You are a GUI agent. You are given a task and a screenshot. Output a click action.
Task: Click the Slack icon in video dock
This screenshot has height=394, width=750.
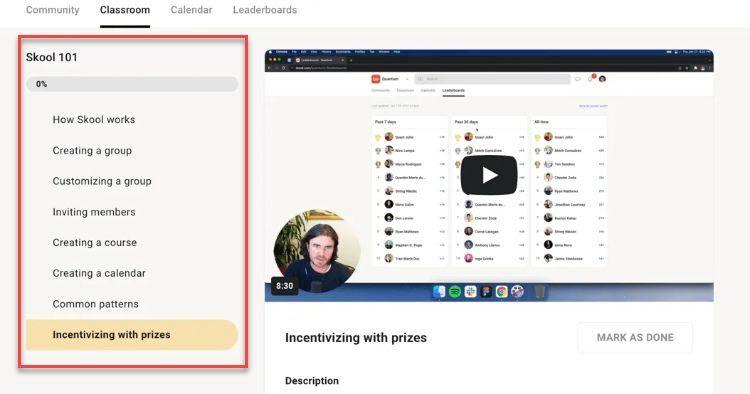(x=471, y=291)
